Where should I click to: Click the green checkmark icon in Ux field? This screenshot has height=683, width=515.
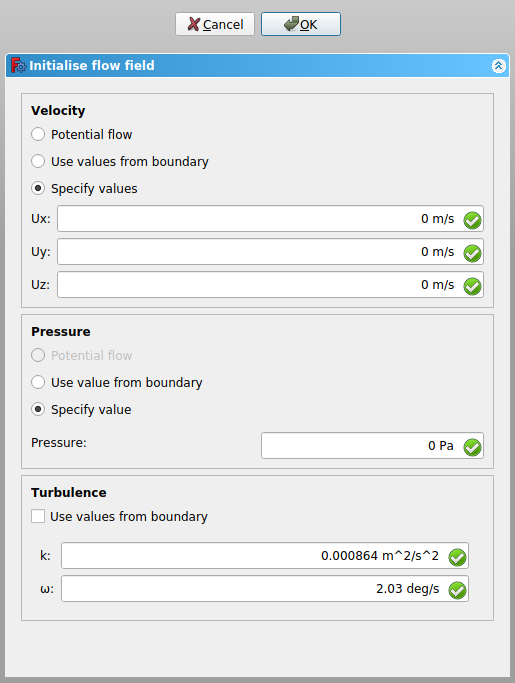[472, 220]
